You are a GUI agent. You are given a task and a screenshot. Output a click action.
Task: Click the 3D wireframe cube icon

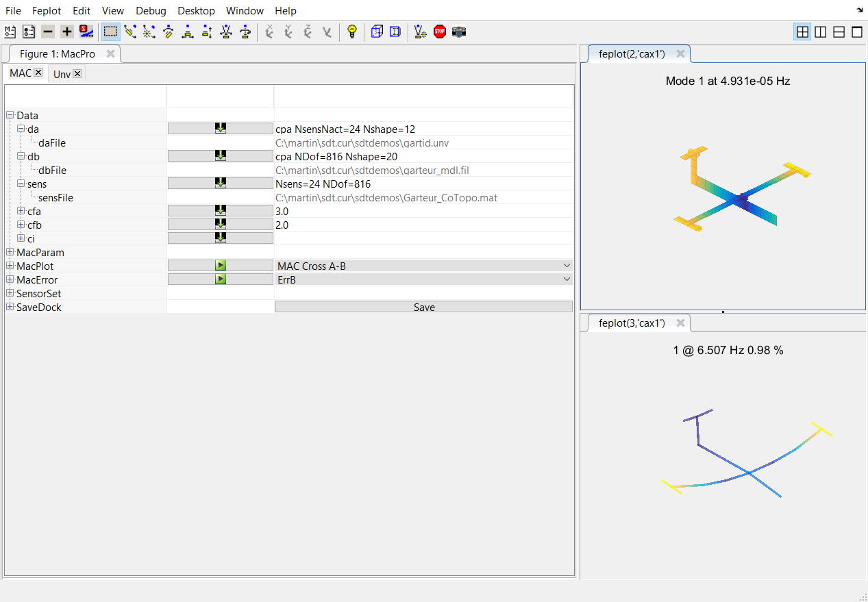pyautogui.click(x=376, y=32)
